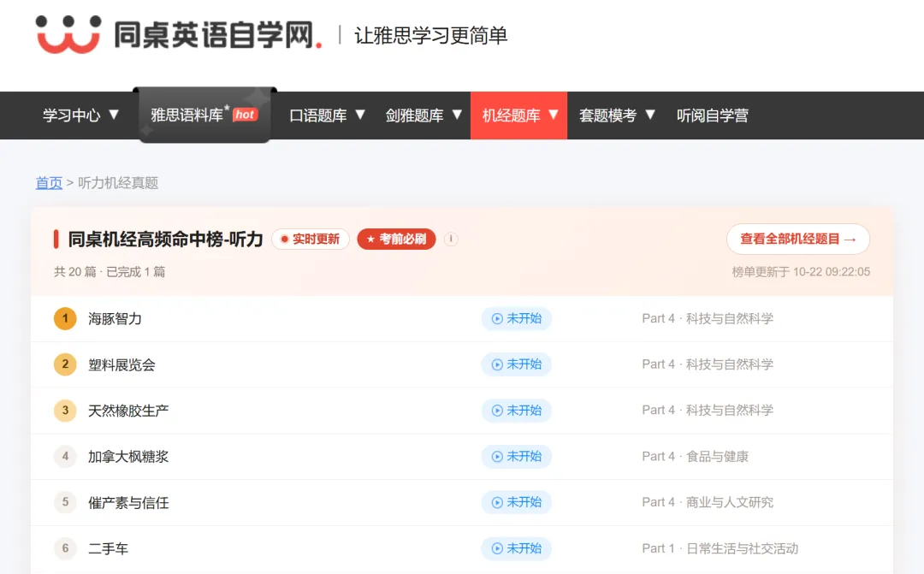Click rank badge number 4
The width and height of the screenshot is (924, 574).
click(x=65, y=457)
